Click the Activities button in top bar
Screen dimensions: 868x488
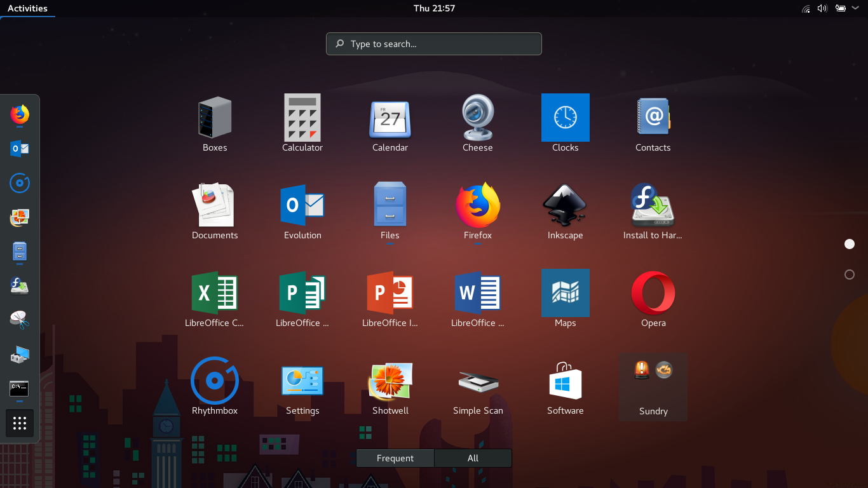pos(27,8)
